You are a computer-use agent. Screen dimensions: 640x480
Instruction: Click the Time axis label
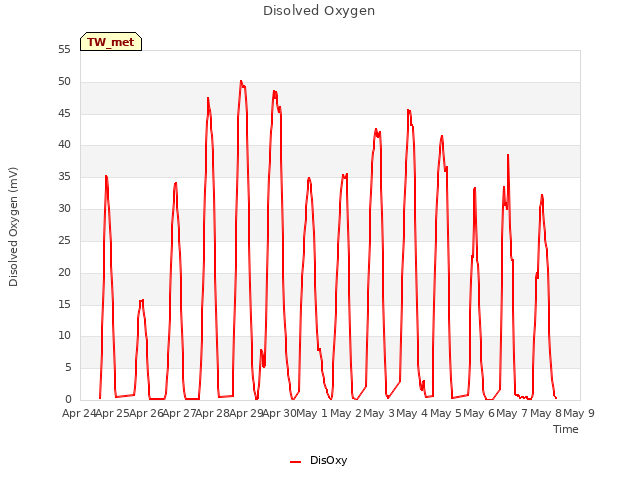(x=565, y=429)
